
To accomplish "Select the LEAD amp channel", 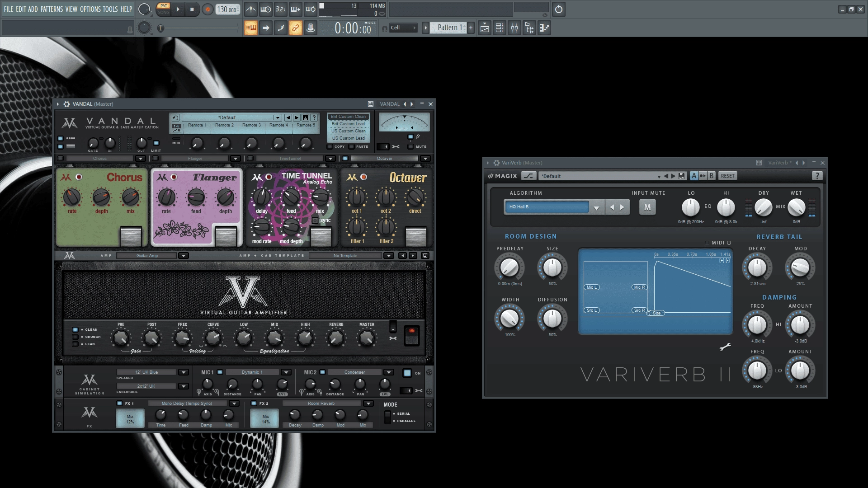I will [x=75, y=344].
